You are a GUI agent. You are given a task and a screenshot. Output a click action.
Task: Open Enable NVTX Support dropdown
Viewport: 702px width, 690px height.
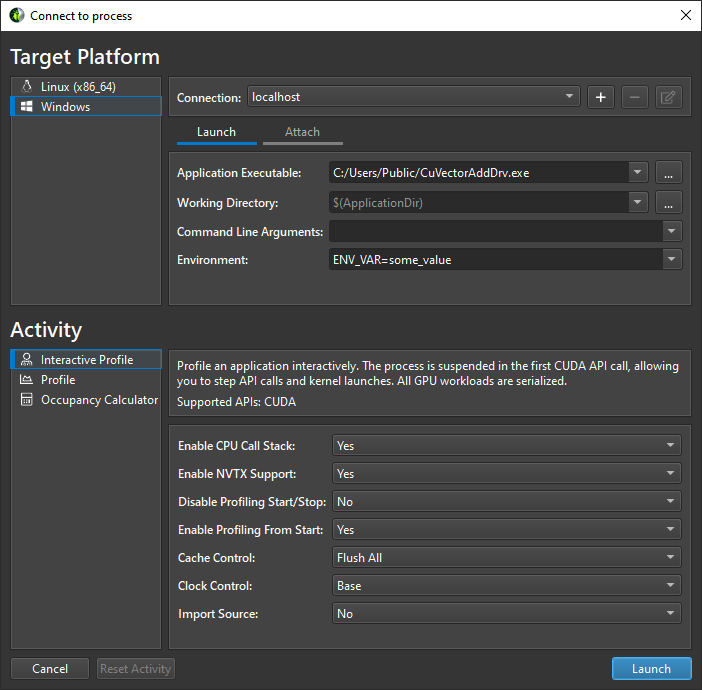coord(506,473)
